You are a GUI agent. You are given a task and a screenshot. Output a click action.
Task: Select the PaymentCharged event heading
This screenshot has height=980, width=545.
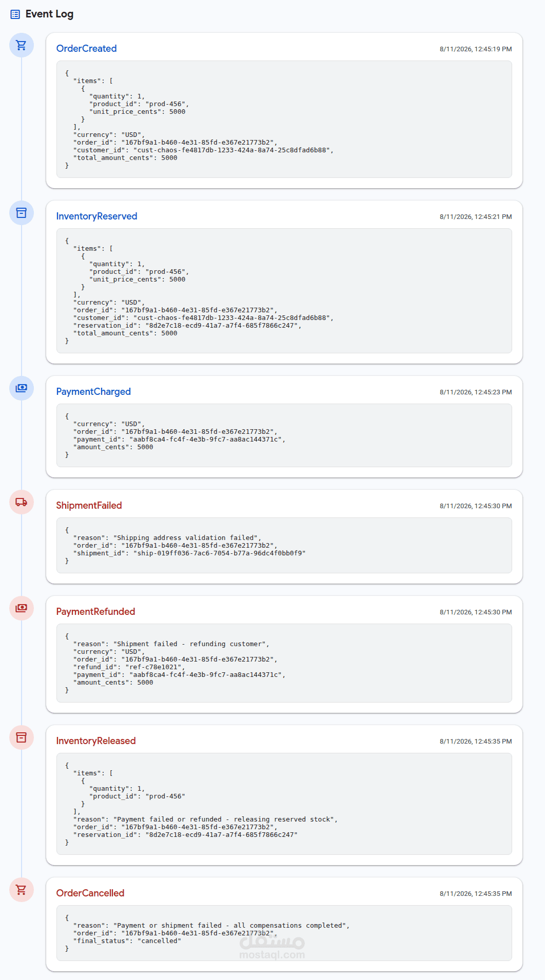[x=93, y=392]
